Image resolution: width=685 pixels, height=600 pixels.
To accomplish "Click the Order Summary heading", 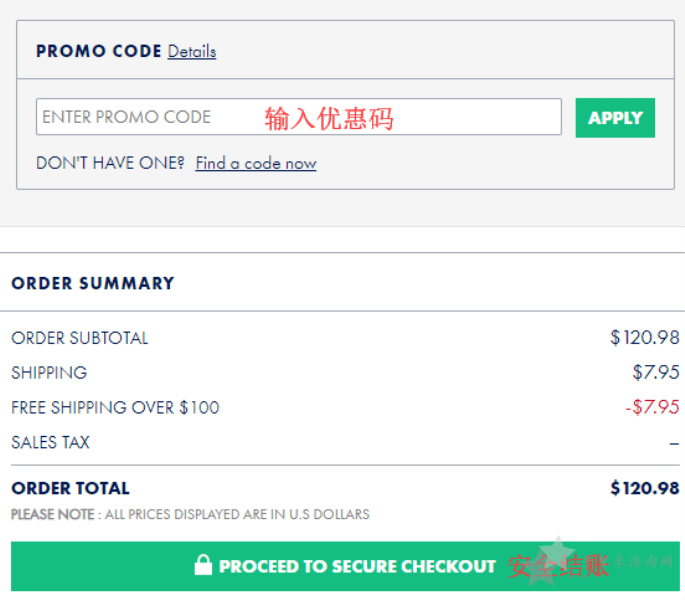I will click(93, 283).
